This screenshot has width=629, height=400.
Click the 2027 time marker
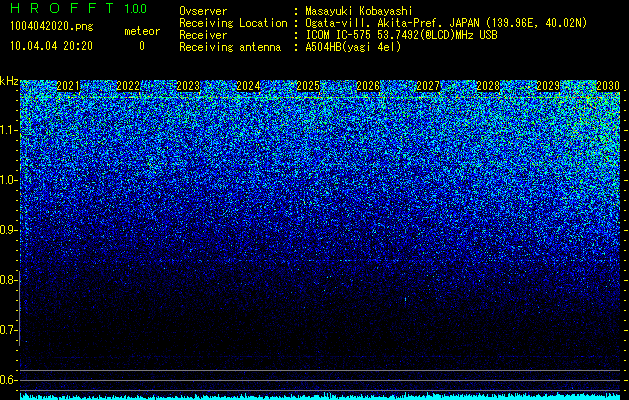point(428,86)
